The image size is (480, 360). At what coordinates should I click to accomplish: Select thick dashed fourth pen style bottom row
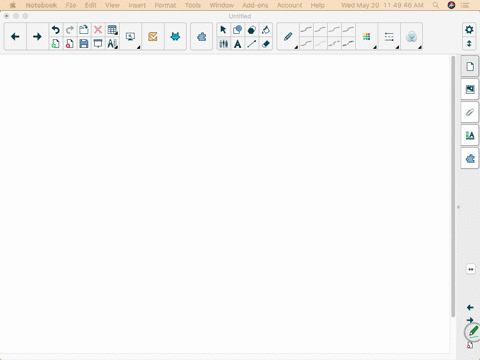[348, 44]
